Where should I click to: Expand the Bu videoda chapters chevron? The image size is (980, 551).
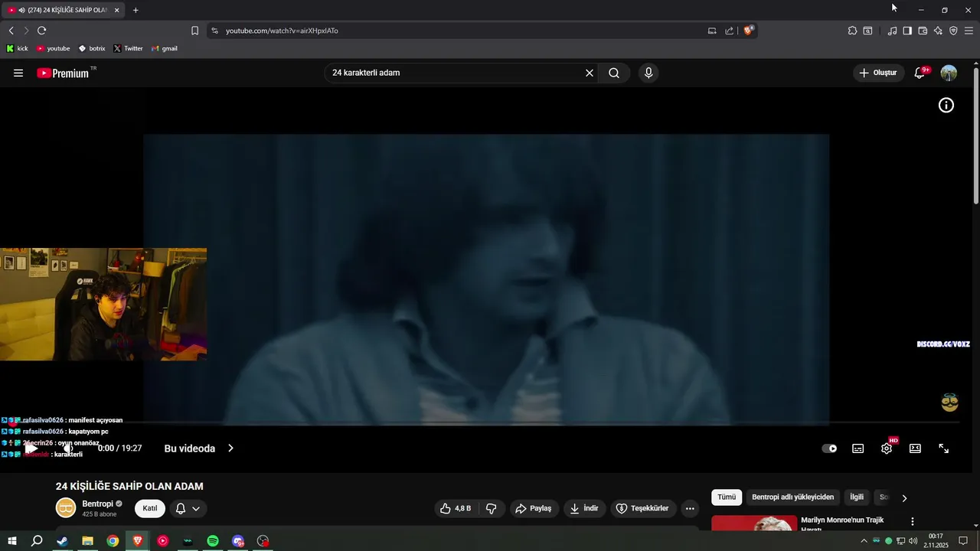[230, 448]
